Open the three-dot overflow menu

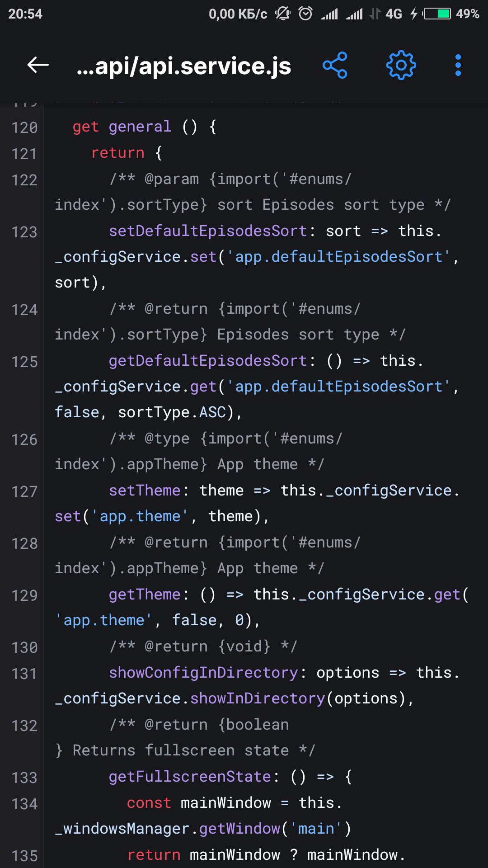click(x=458, y=65)
